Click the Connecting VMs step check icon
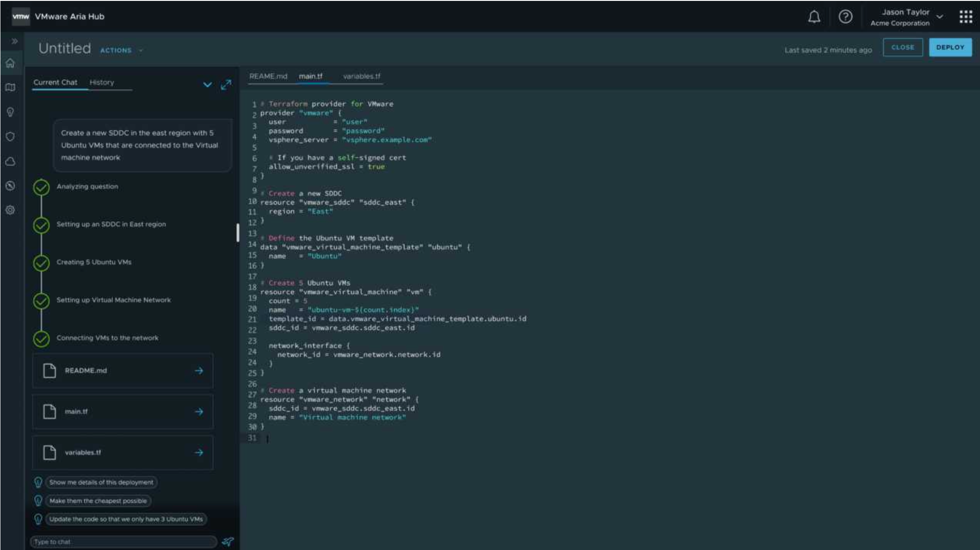The width and height of the screenshot is (980, 550). pyautogui.click(x=41, y=339)
